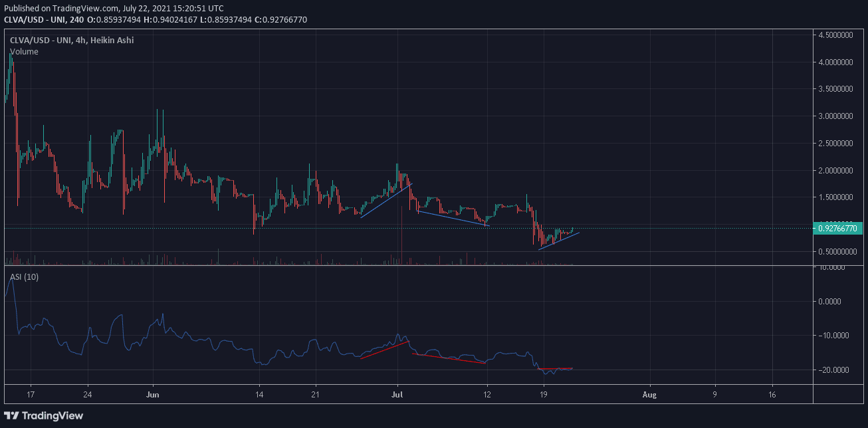Select the Volume indicator label
This screenshot has height=428, width=868.
coord(24,52)
